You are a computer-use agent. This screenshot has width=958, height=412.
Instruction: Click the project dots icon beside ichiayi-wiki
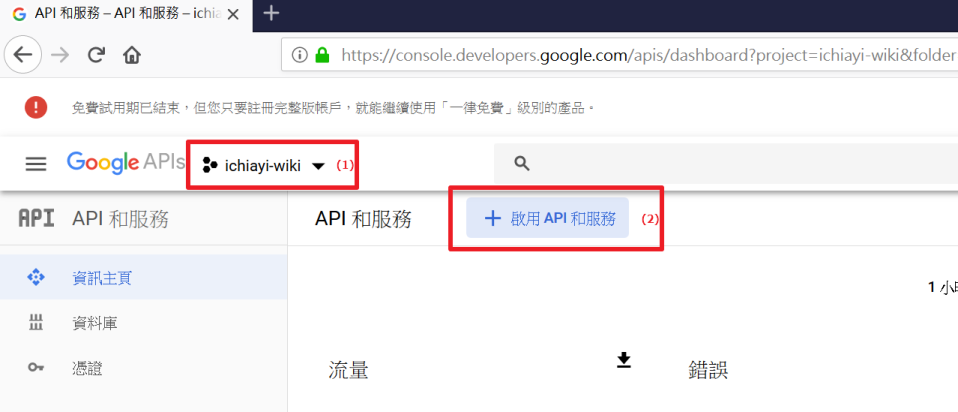coord(210,165)
